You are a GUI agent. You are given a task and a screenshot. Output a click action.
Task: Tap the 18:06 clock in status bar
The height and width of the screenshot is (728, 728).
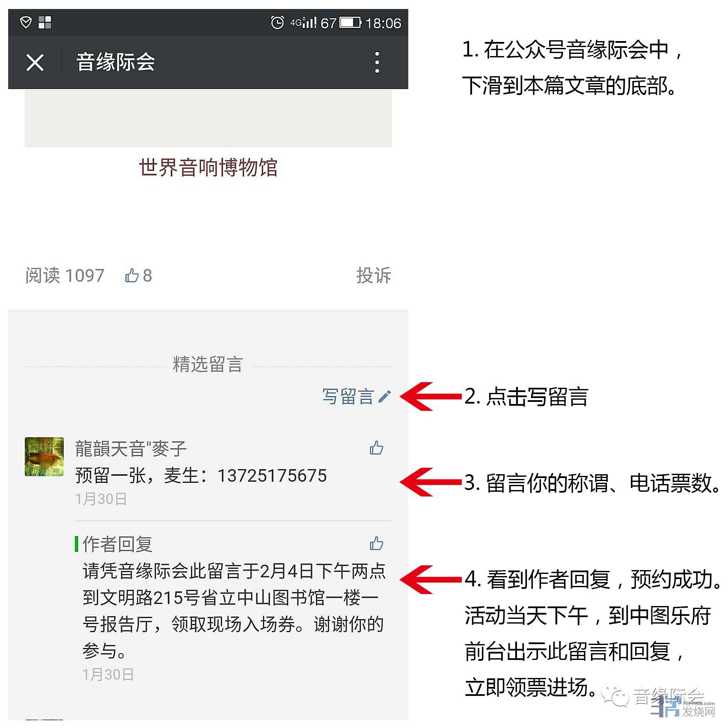point(383,23)
